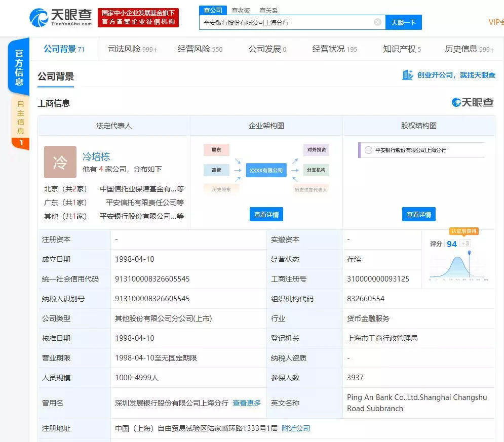Click the 货币金融服务 industry value
This screenshot has height=442, width=504.
click(368, 318)
